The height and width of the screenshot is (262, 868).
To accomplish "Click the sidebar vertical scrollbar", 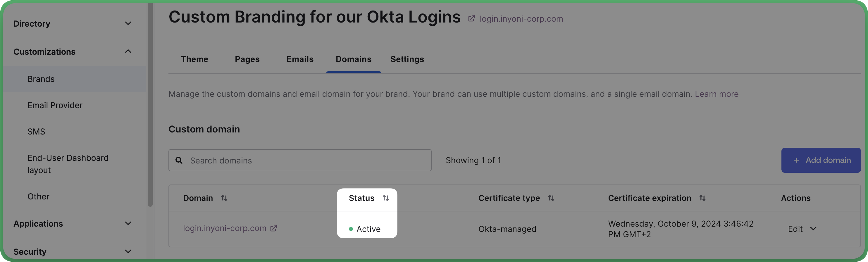I will pyautogui.click(x=150, y=104).
